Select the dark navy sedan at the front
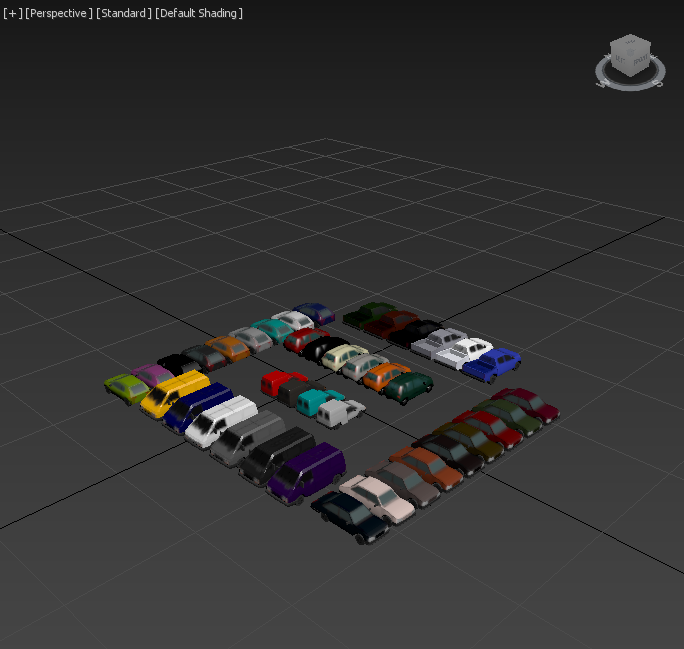The height and width of the screenshot is (649, 684). pos(350,517)
